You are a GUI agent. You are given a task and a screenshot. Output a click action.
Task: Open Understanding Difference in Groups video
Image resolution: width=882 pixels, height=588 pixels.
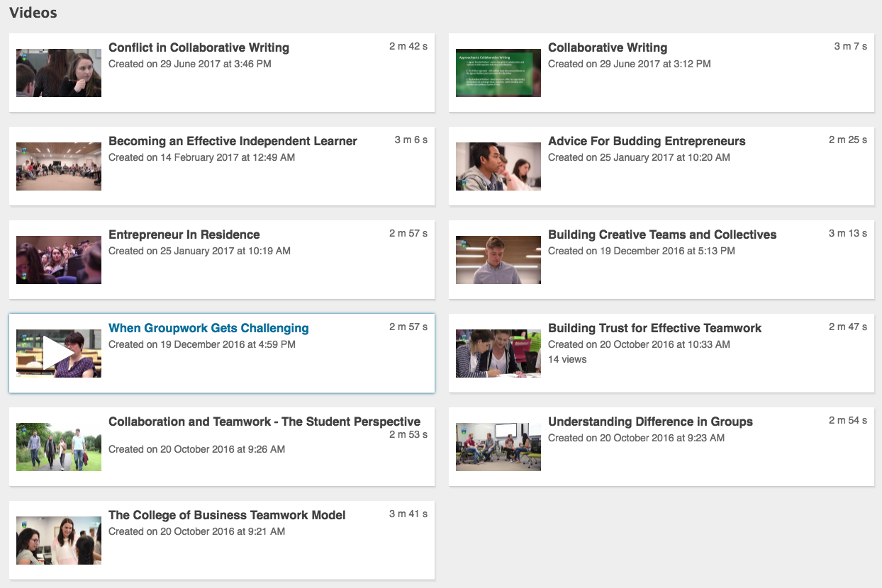tap(650, 422)
